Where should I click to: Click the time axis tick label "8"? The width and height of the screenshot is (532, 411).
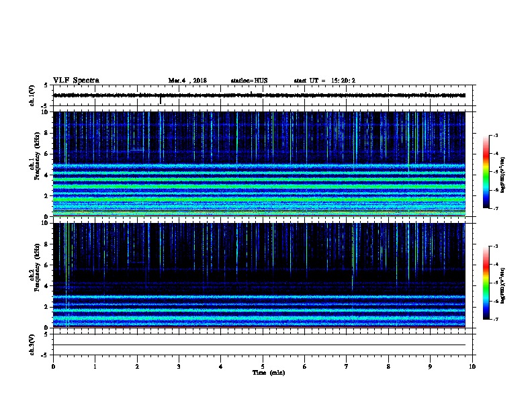coord(388,367)
